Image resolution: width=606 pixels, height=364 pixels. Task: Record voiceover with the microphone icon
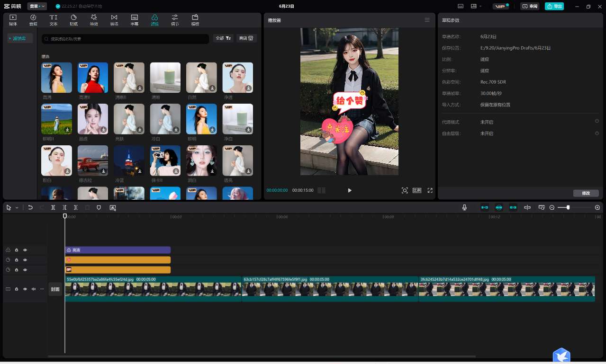click(x=464, y=207)
